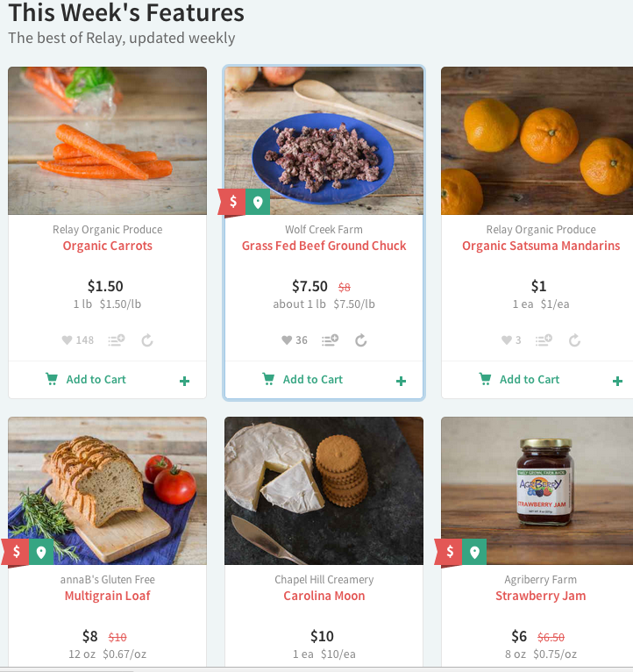Viewport: 633px width, 672px height.
Task: Click the local pin badge on Multigrain Loaf
Action: pyautogui.click(x=40, y=552)
